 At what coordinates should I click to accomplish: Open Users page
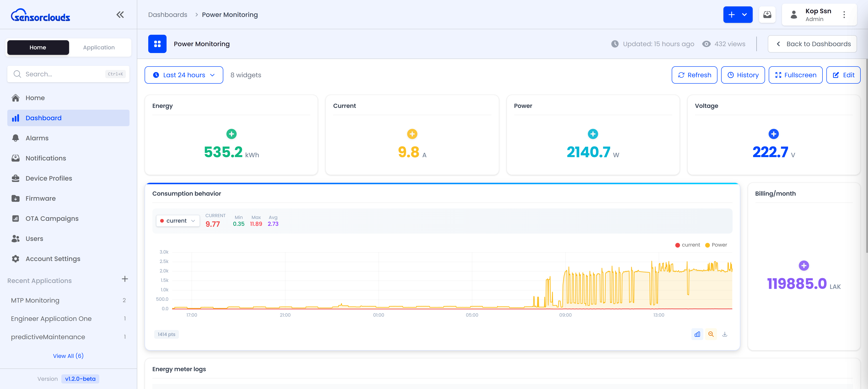(68, 239)
